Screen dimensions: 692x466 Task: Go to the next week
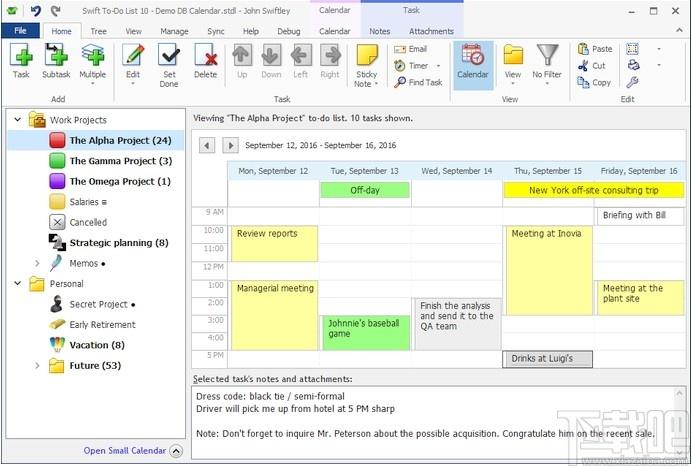coord(230,145)
